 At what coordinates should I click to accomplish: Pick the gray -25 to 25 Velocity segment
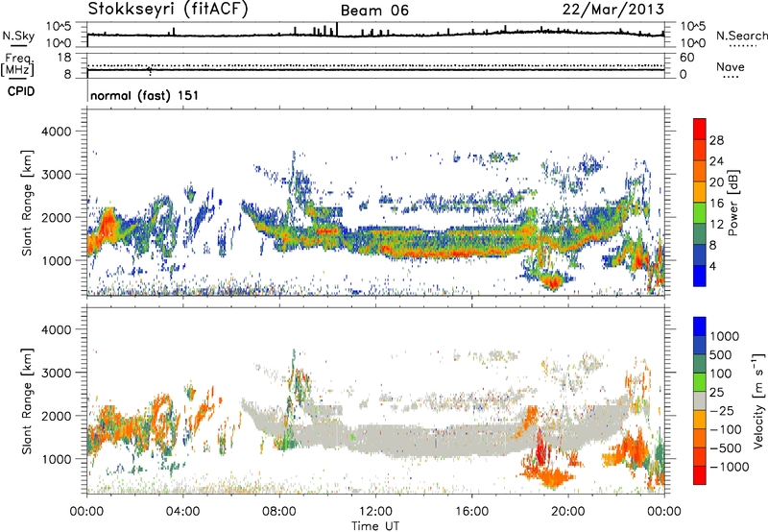coord(700,400)
